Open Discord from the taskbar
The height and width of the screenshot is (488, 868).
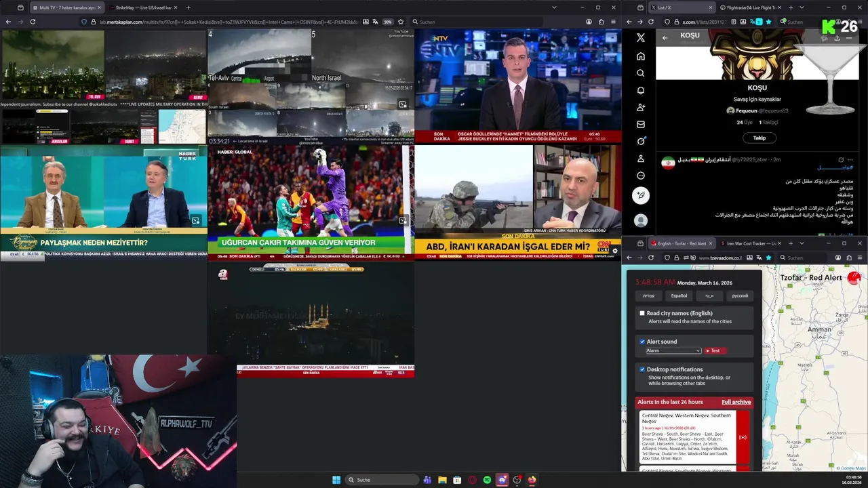pyautogui.click(x=502, y=480)
